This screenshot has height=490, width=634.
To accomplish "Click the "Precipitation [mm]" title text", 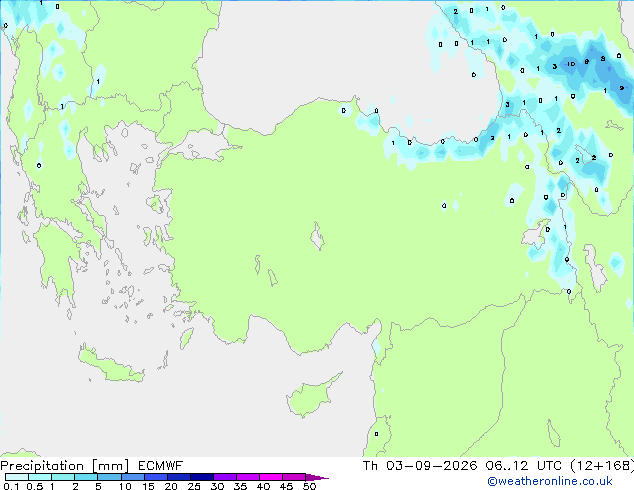I will pyautogui.click(x=64, y=466).
